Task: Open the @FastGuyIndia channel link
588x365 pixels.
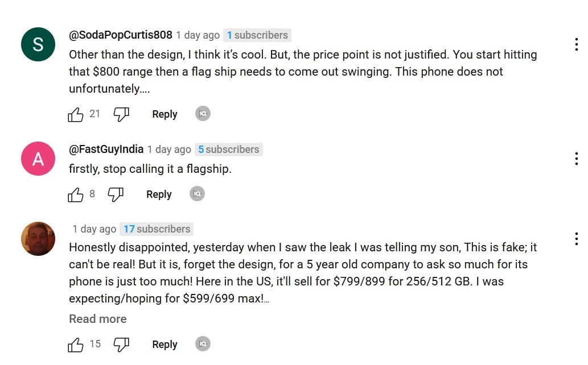Action: pos(106,149)
